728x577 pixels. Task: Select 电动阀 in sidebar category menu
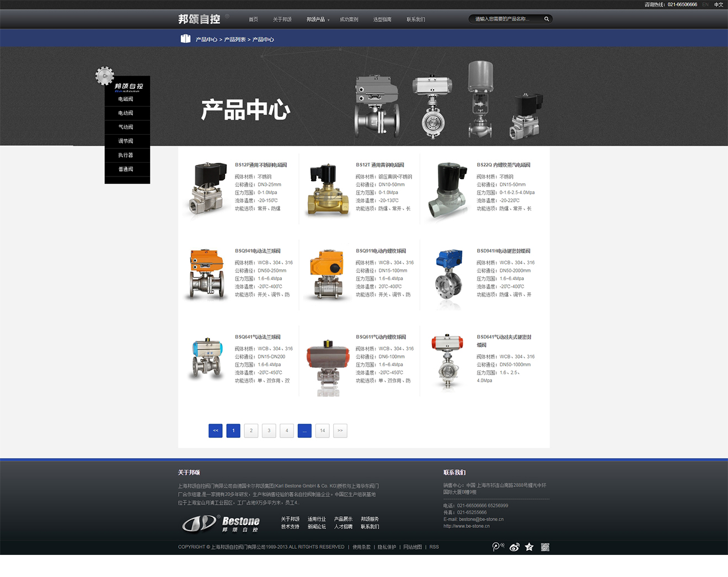coord(126,113)
